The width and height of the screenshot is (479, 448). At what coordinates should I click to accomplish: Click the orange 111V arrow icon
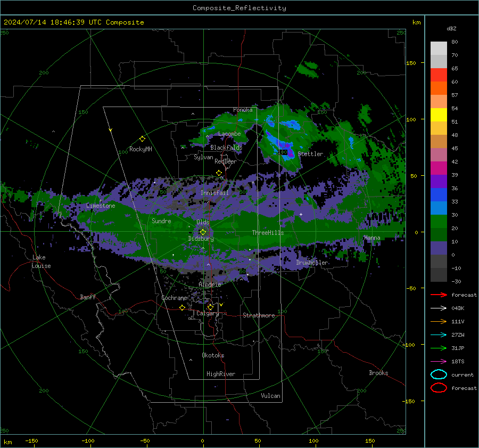pos(439,321)
